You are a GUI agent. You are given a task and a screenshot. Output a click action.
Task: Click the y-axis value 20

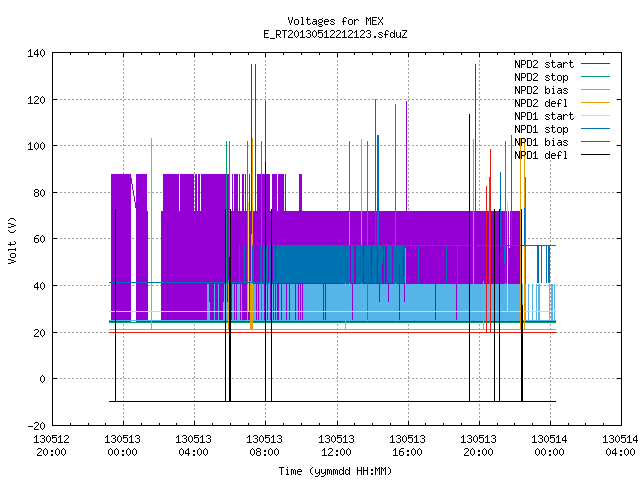click(39, 333)
